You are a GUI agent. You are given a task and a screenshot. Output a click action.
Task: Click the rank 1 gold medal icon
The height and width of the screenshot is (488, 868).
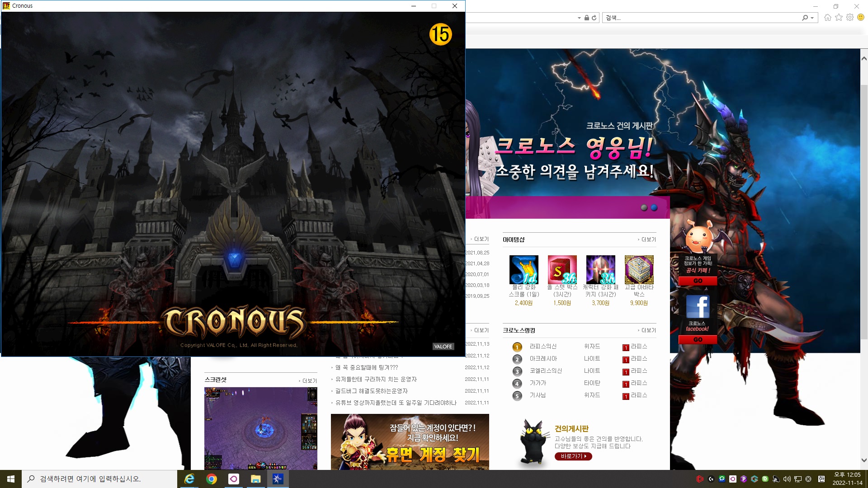pos(517,347)
